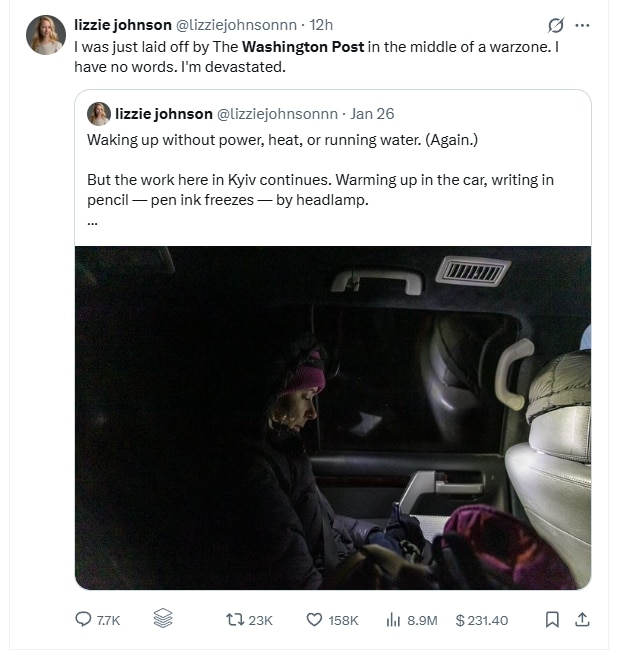Screen dimensions: 623x650
Task: Click the quoted tweet author name
Action: point(163,114)
